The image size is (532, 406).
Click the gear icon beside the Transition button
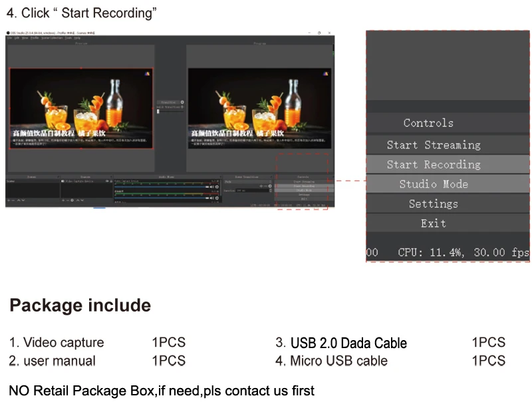point(183,102)
